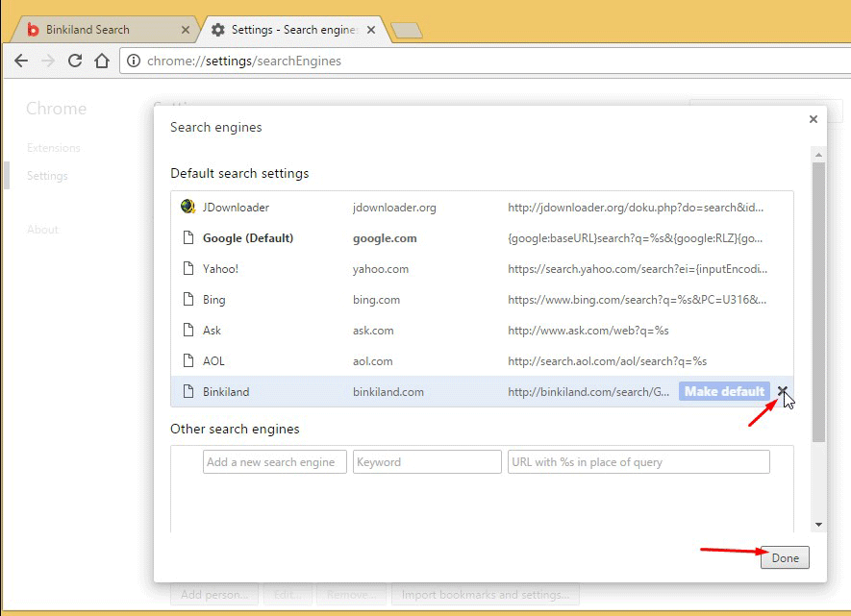Click the dialog scrollbar up arrow

point(818,156)
